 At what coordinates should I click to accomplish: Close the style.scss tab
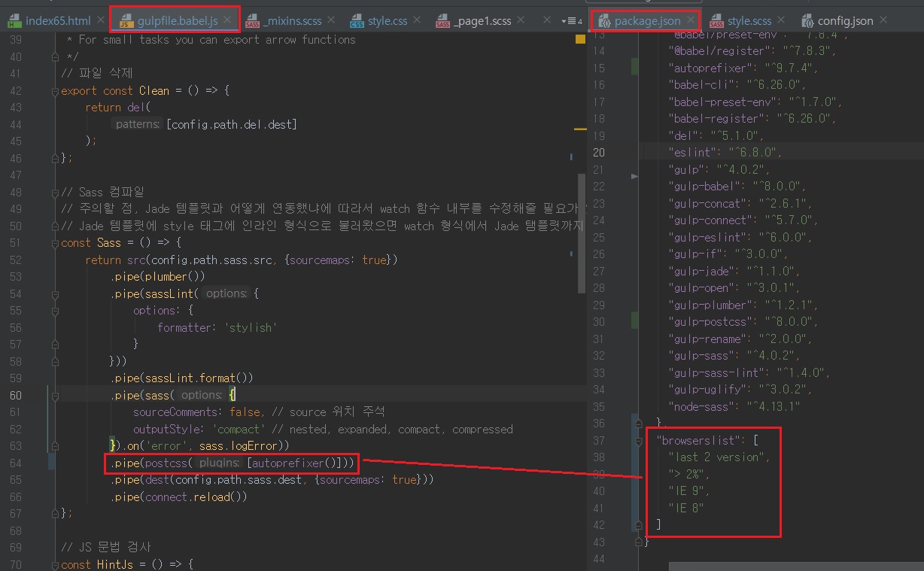coord(780,20)
